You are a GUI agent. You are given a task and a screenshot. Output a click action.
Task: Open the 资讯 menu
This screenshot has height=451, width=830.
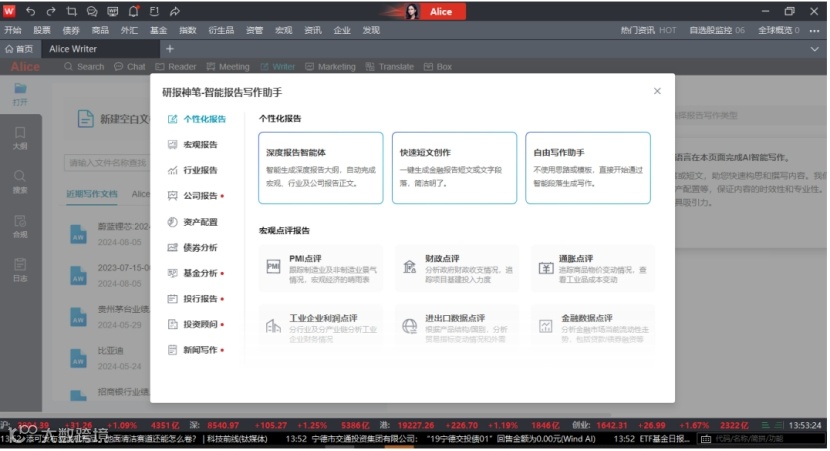312,30
